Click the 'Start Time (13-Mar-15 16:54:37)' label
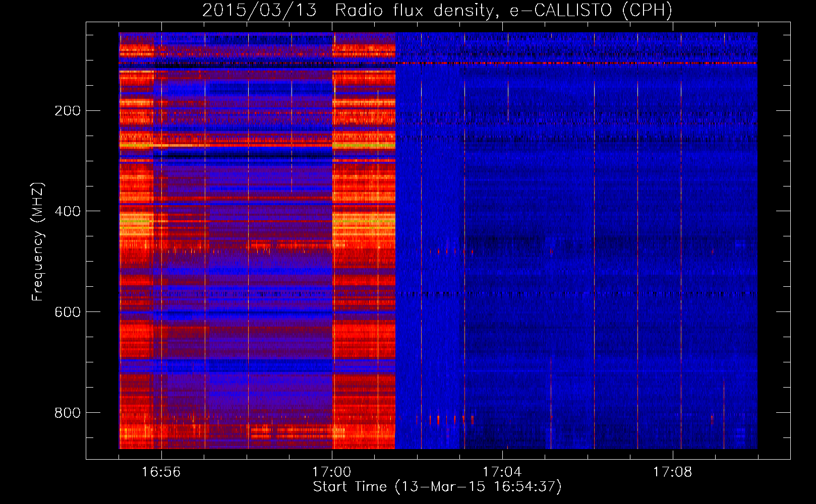 [x=437, y=487]
